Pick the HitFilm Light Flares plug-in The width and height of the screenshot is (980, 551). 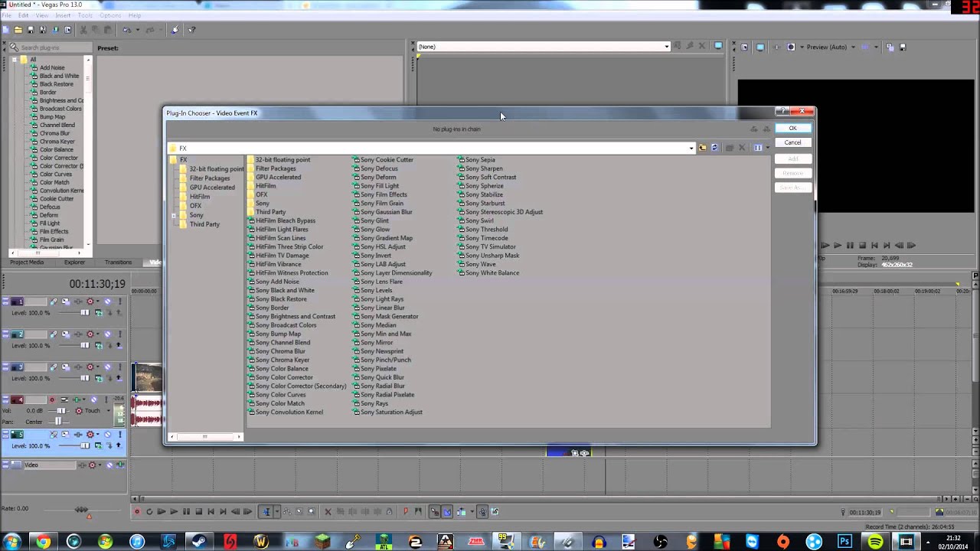coord(277,230)
